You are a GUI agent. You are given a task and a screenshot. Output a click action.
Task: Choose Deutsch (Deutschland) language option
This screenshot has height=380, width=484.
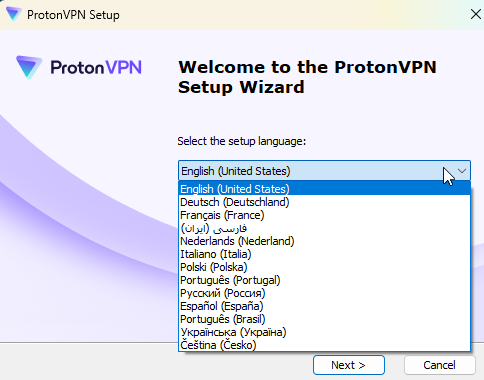click(324, 202)
